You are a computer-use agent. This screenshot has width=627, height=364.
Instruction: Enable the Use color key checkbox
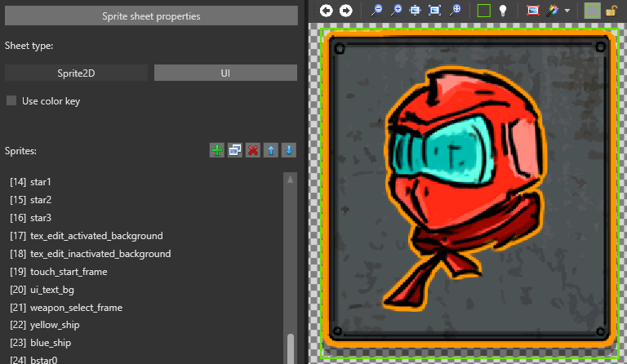coord(11,100)
